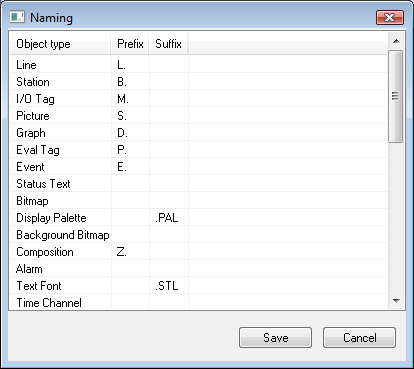Click the Prefix column header

[130, 44]
